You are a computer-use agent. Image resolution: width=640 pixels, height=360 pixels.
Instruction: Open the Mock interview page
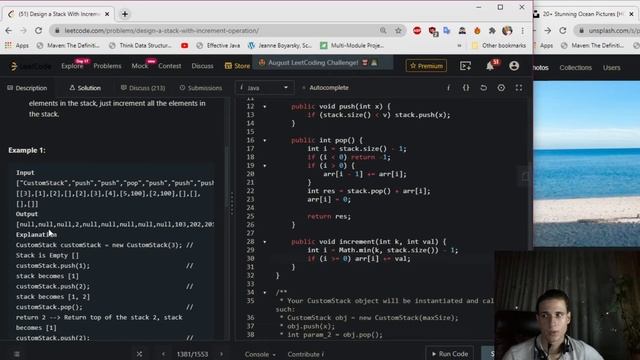tap(140, 66)
